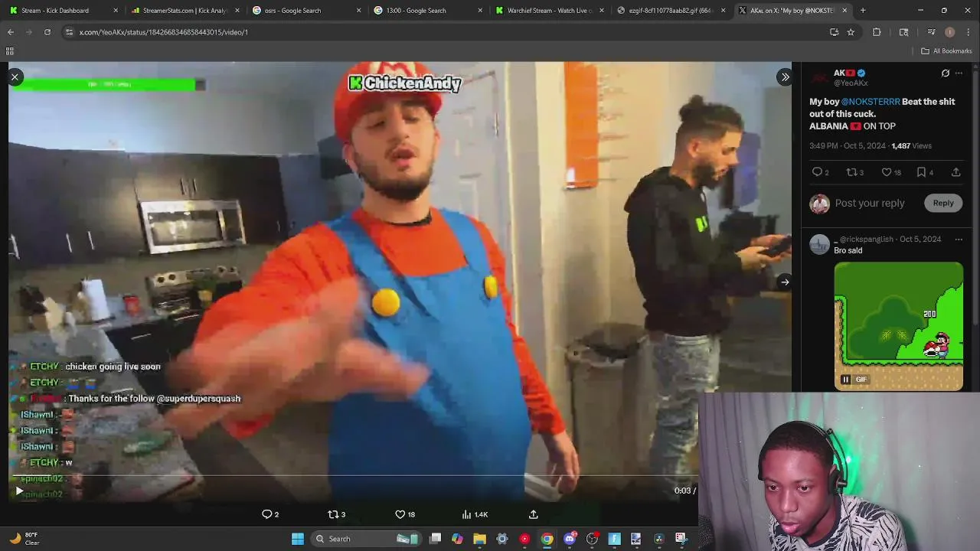Open Task View on the taskbar
Screen dimensions: 980x551
(x=435, y=539)
